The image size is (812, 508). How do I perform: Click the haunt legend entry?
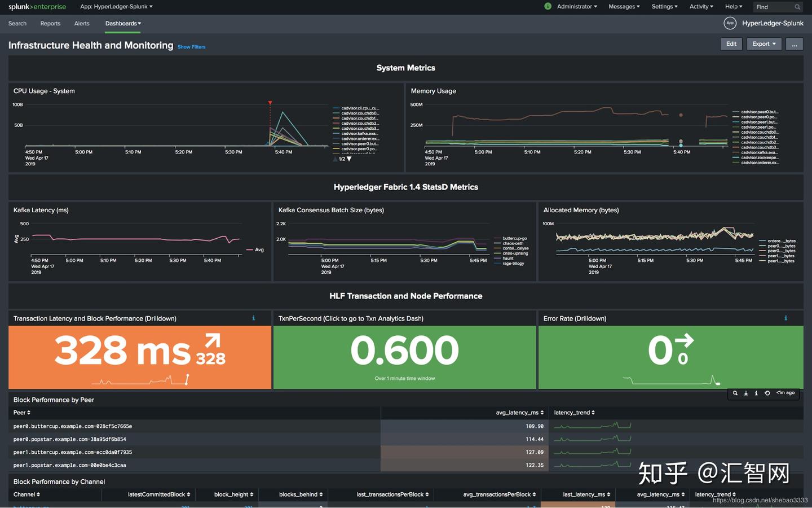point(504,259)
